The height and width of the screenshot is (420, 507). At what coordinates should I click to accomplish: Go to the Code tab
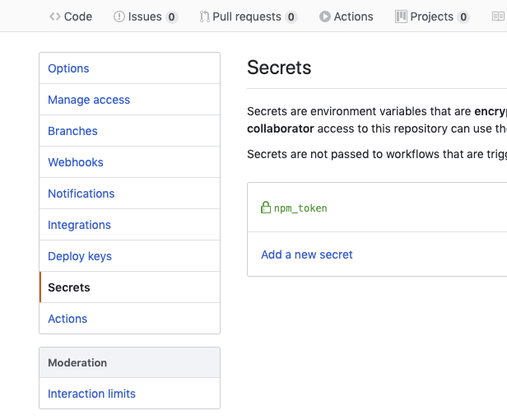[78, 16]
